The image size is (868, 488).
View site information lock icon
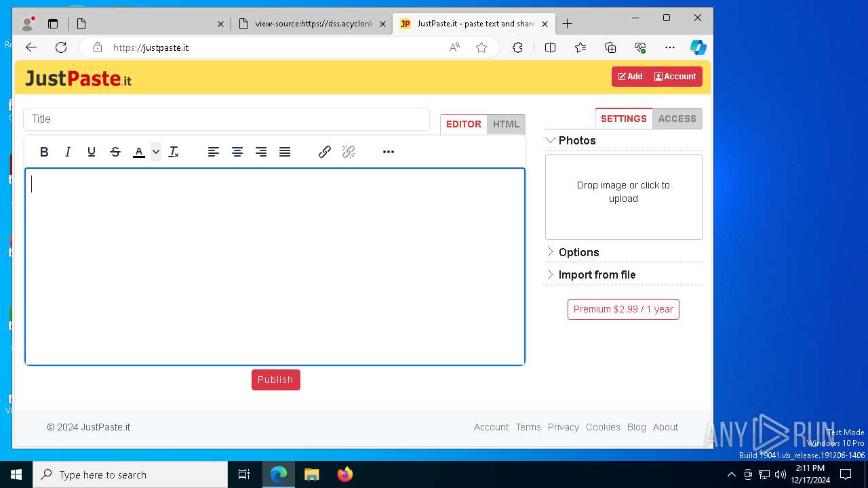click(x=98, y=47)
